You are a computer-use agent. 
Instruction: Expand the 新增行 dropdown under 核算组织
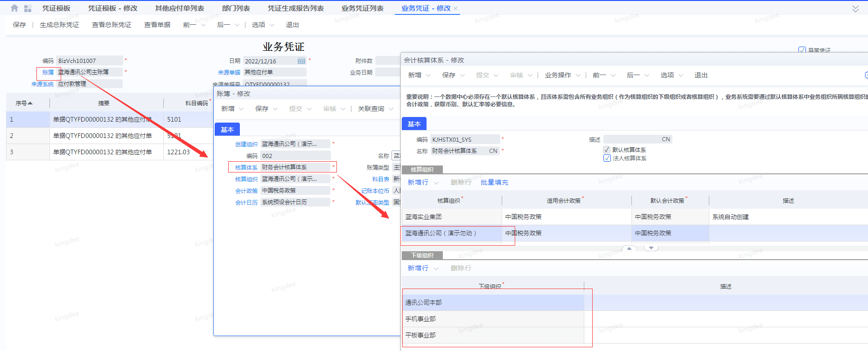(x=436, y=183)
